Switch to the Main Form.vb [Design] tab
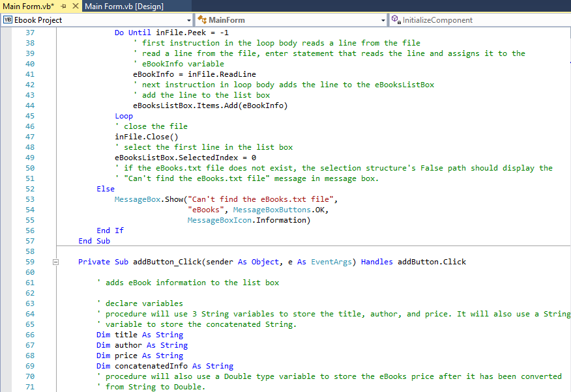This screenshot has width=571, height=392. pos(137,5)
